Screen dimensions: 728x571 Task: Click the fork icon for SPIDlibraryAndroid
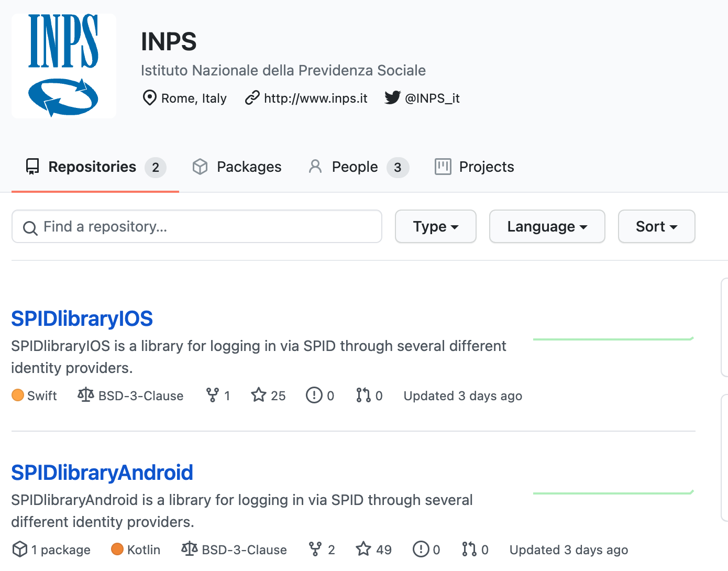point(315,549)
